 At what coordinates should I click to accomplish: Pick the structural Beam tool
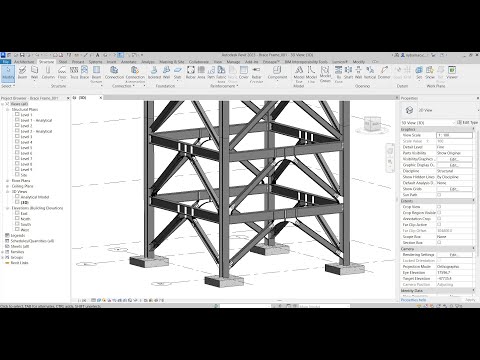pyautogui.click(x=22, y=72)
